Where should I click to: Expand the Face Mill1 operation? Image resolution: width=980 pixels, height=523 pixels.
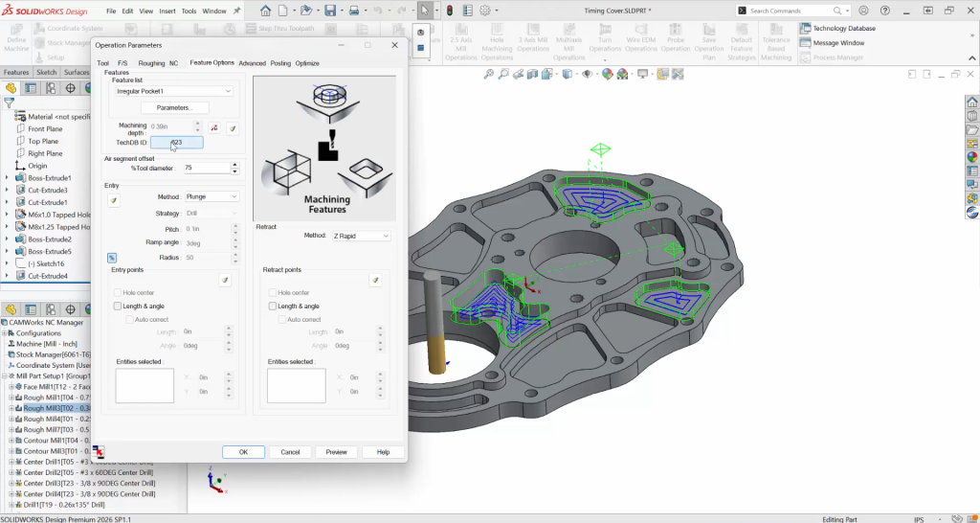11,387
